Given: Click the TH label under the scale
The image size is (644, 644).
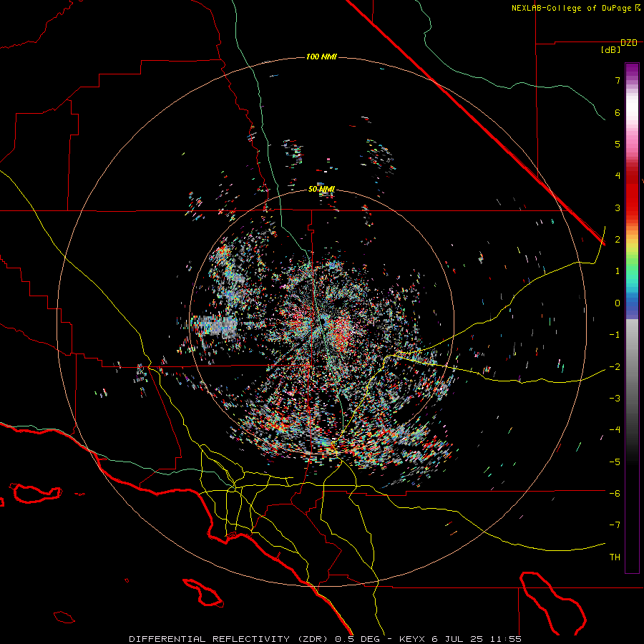Looking at the screenshot, I should pyautogui.click(x=615, y=557).
